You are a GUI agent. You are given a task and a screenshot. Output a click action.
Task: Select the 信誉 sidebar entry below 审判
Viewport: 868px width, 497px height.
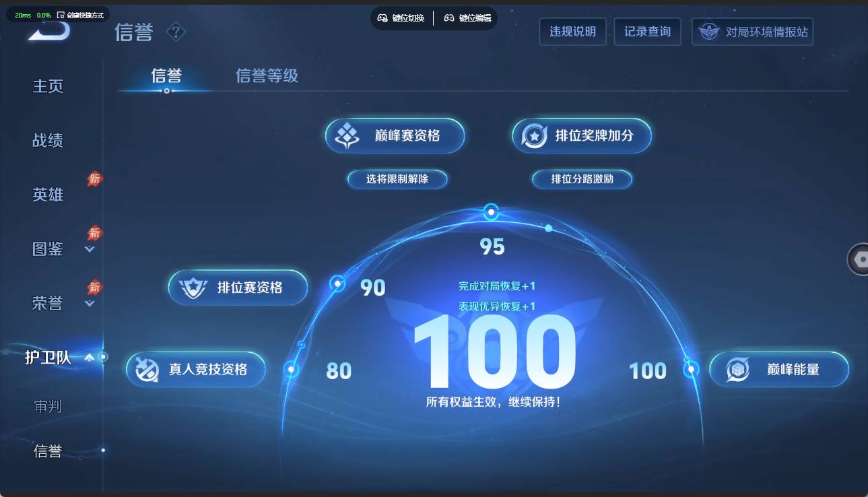[x=48, y=451]
